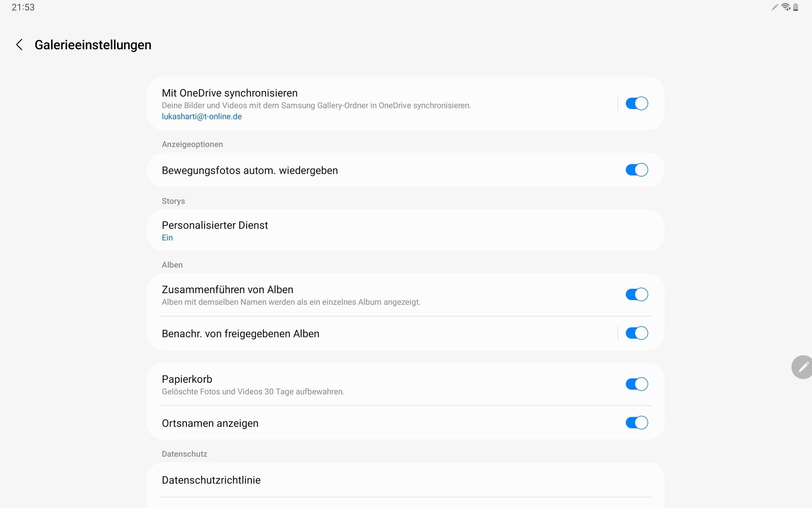Screen dimensions: 812x508
Task: Toggle Zusammenführen von Alben switch
Action: 636,294
